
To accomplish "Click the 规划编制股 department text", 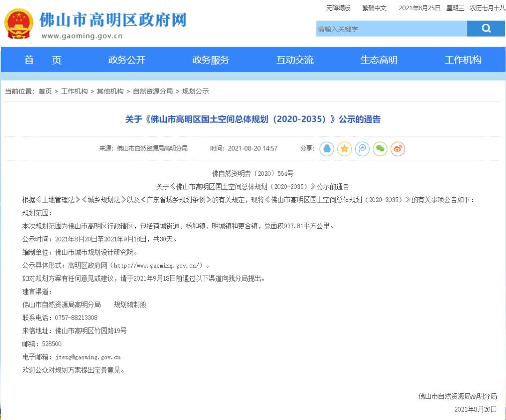I will point(130,305).
